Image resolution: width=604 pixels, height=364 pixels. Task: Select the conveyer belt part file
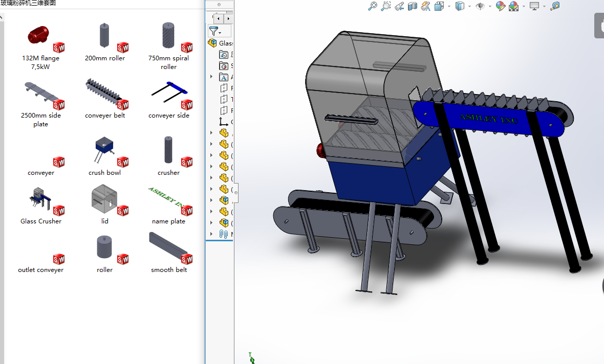pyautogui.click(x=105, y=99)
